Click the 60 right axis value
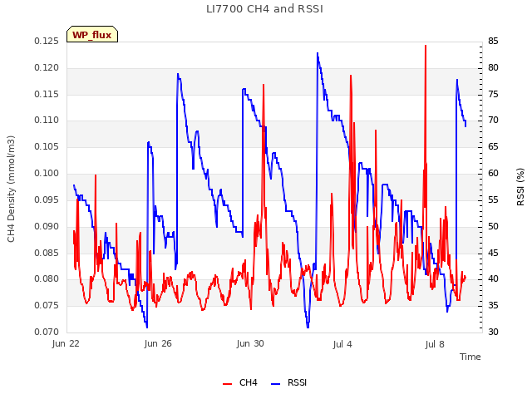 pyautogui.click(x=493, y=173)
